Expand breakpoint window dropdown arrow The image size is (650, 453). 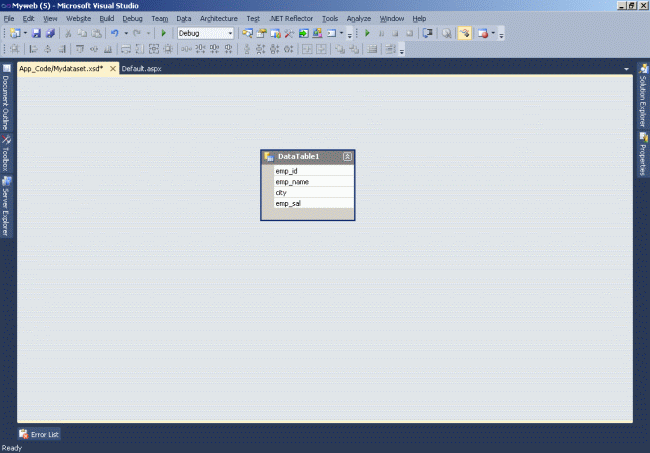(493, 33)
